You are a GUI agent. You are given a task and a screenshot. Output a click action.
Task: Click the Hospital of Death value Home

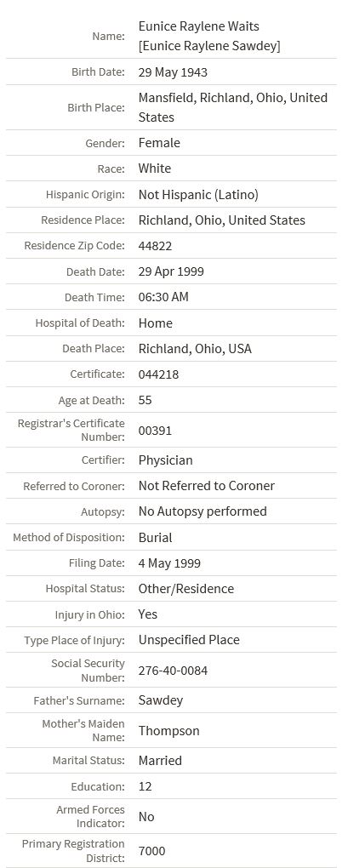[x=156, y=323]
